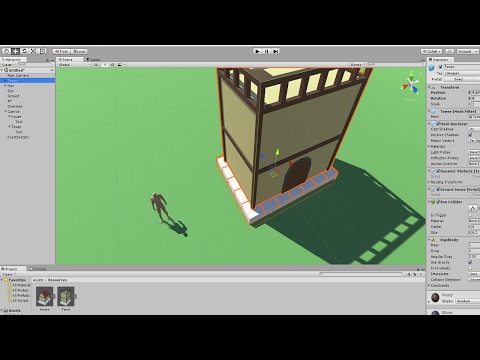Viewport: 480px width, 360px height.
Task: Open the Tag dropdown in Inspector
Action: click(461, 73)
